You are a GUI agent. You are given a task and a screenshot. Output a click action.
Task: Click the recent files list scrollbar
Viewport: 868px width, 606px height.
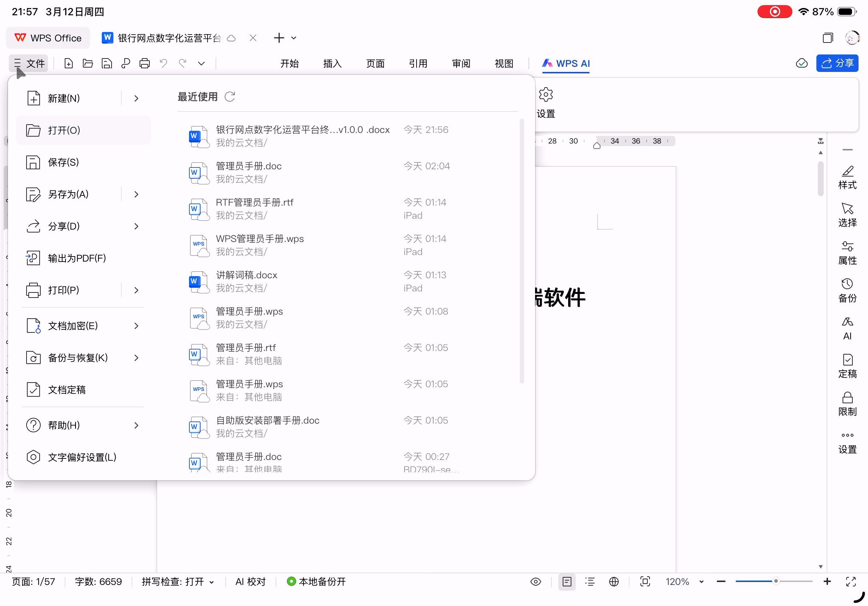coord(522,251)
